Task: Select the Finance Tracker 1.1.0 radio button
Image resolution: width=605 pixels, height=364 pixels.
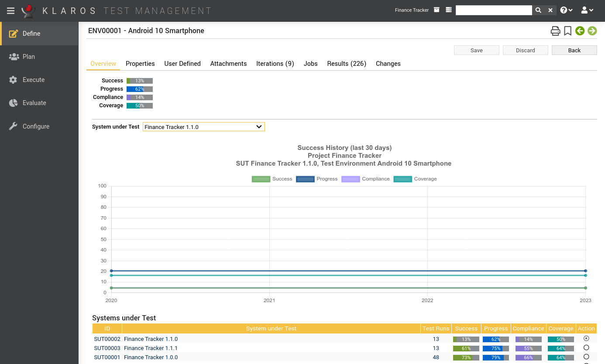Action: pyautogui.click(x=586, y=339)
